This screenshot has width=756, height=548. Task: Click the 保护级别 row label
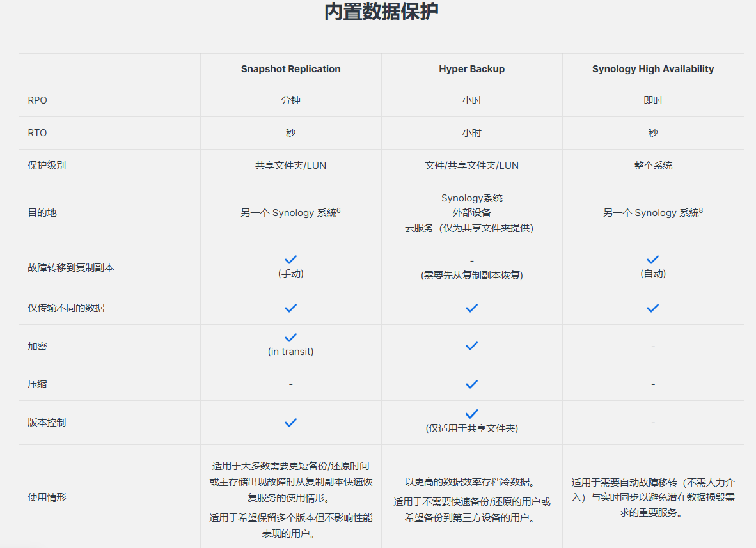[x=47, y=166]
